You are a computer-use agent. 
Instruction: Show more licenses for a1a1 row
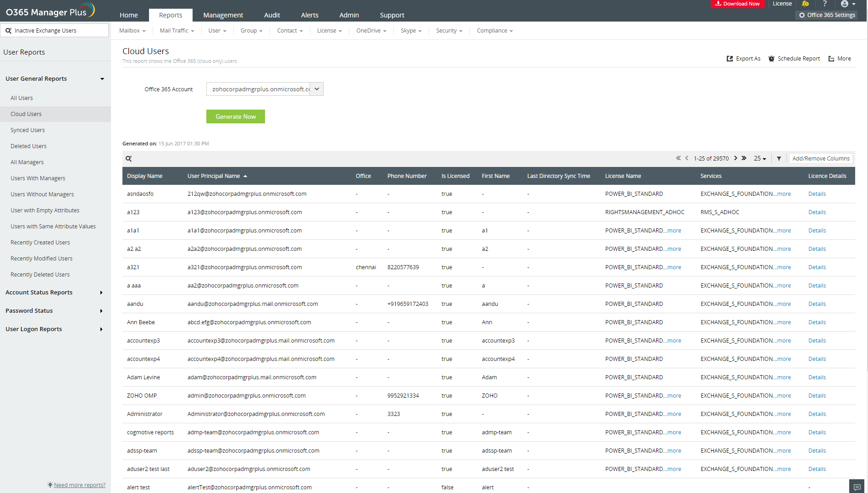pos(674,231)
